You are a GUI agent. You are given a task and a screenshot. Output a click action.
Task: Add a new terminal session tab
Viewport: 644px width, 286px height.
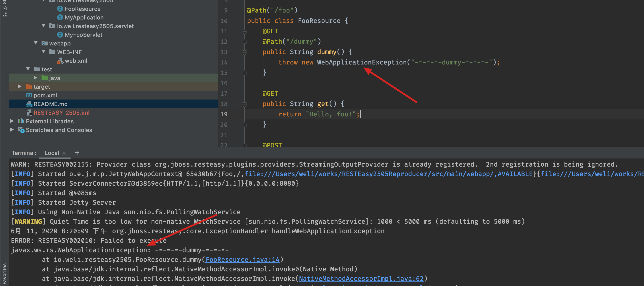pos(77,153)
